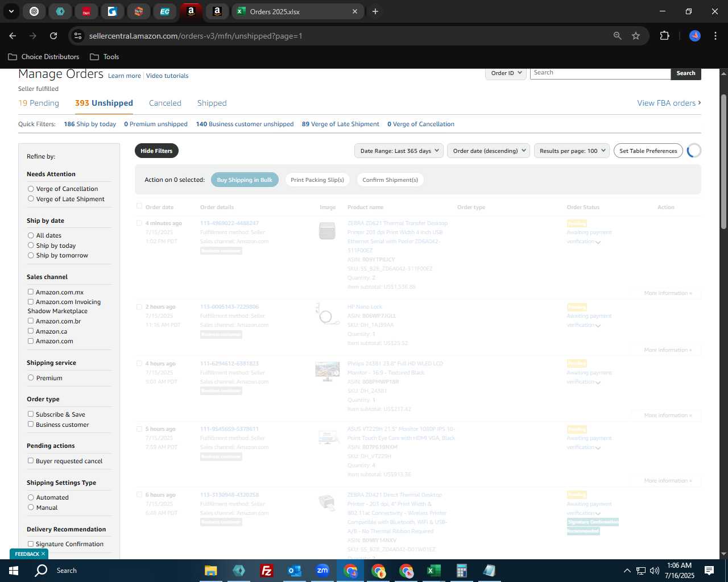Open the Shipped orders tab
The width and height of the screenshot is (728, 582).
(x=212, y=103)
